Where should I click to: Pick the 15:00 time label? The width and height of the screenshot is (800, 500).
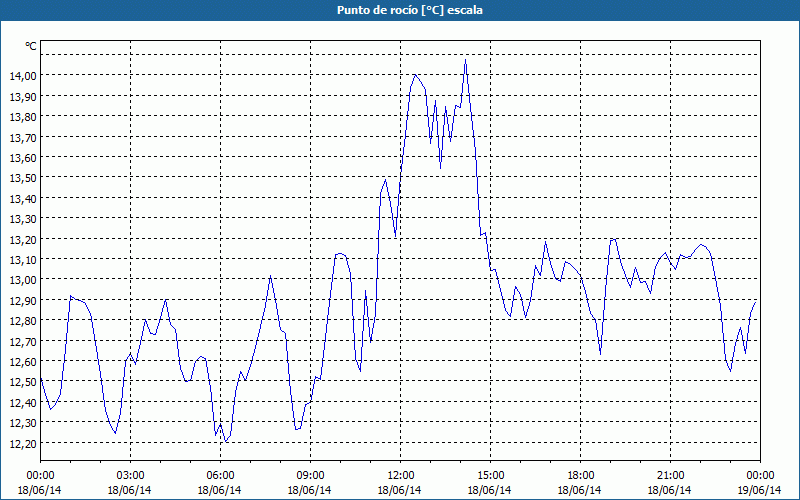(490, 476)
